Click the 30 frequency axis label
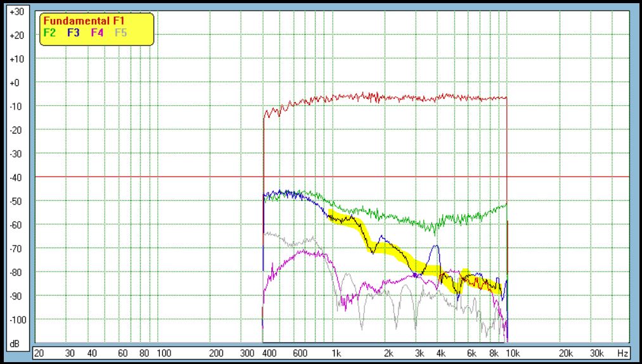Viewport: 642px width, 364px height. tap(70, 353)
